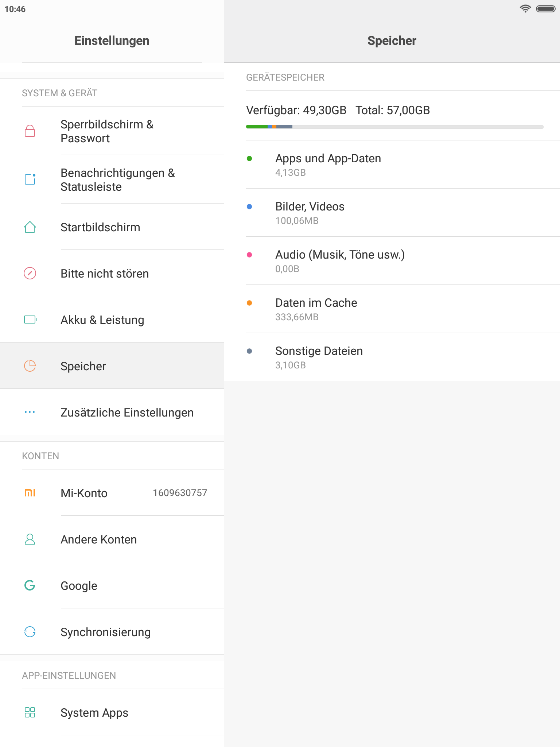
Task: Click the storage usage progress bar
Action: tap(394, 127)
